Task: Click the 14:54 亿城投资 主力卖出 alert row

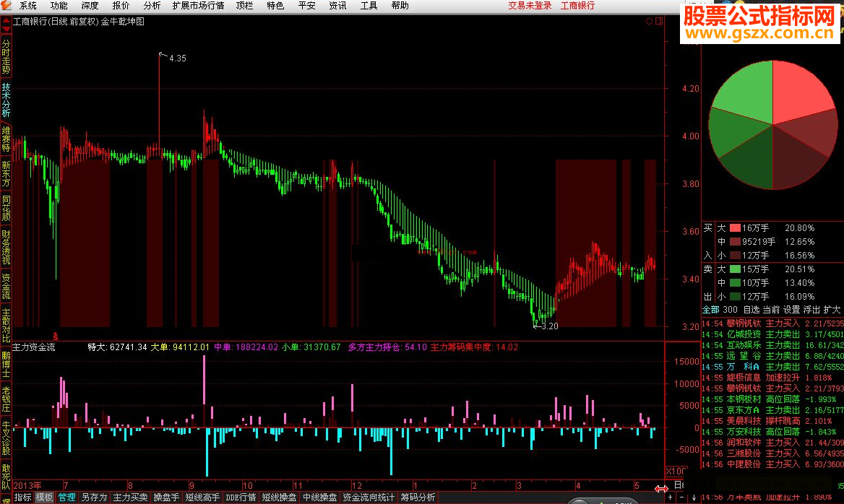Action: click(x=772, y=334)
